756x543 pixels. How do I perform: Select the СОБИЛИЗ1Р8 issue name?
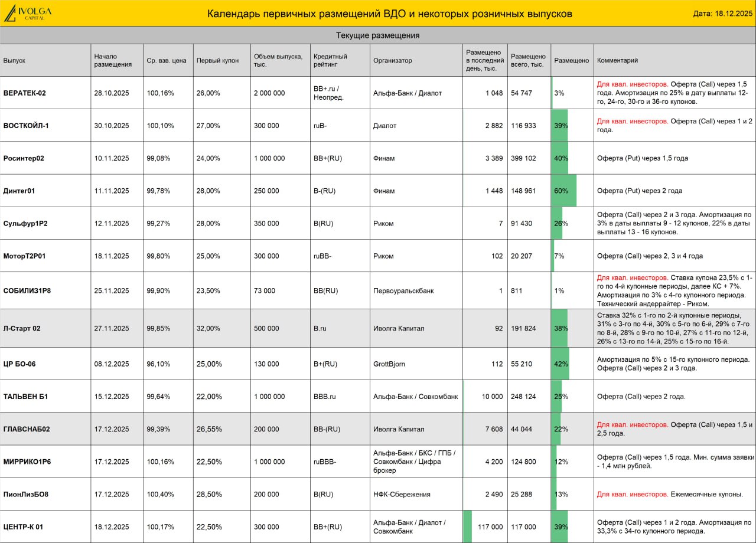(x=27, y=290)
